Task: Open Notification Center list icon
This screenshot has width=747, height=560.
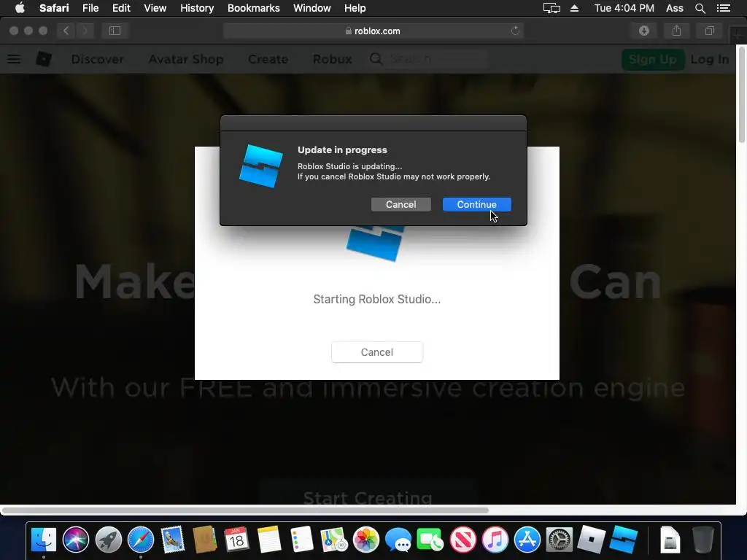Action: (x=723, y=8)
